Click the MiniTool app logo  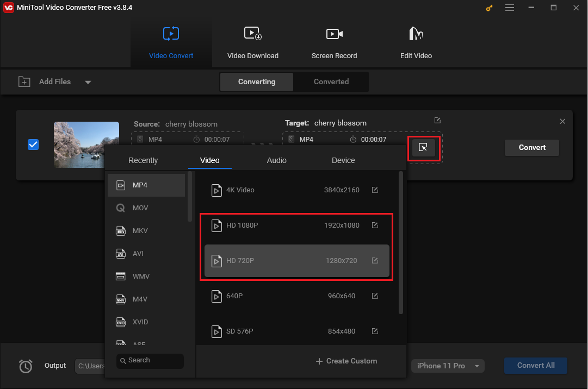click(8, 8)
